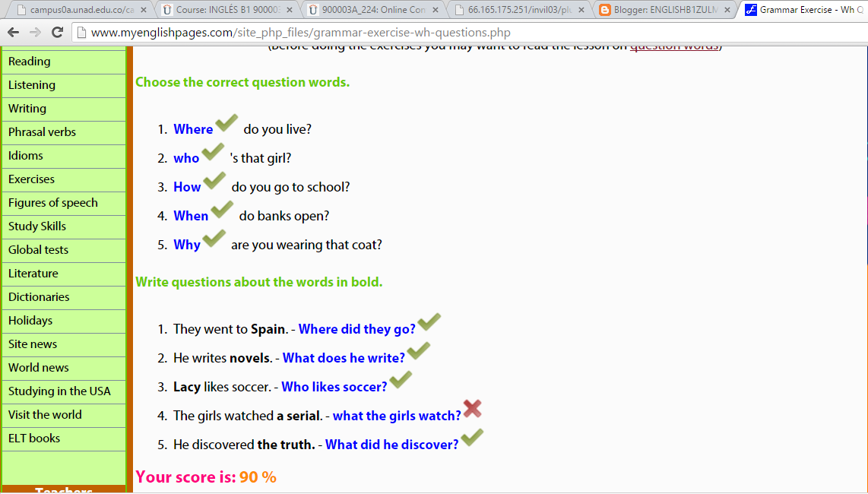Open Phrasal verbs in the sidebar
The width and height of the screenshot is (868, 494).
[x=64, y=132]
